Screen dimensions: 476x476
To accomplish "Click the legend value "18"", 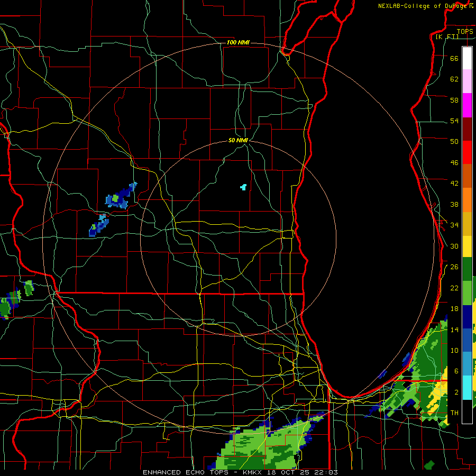I will pyautogui.click(x=454, y=309).
